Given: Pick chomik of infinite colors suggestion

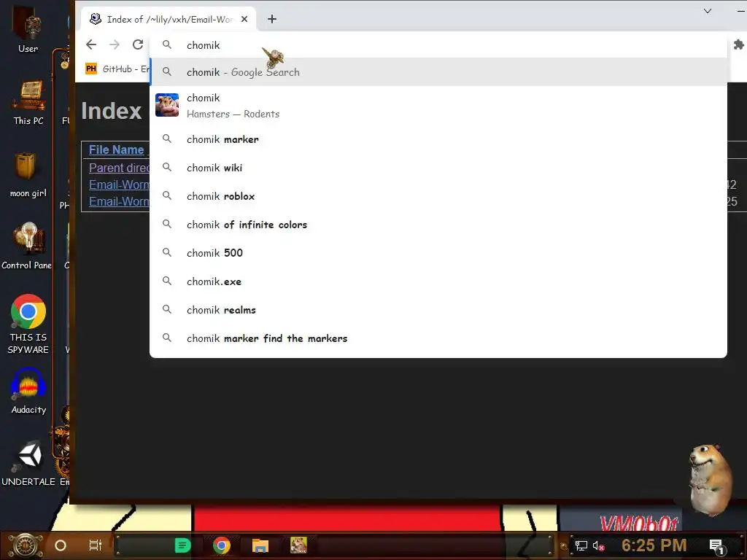Looking at the screenshot, I should 438,225.
